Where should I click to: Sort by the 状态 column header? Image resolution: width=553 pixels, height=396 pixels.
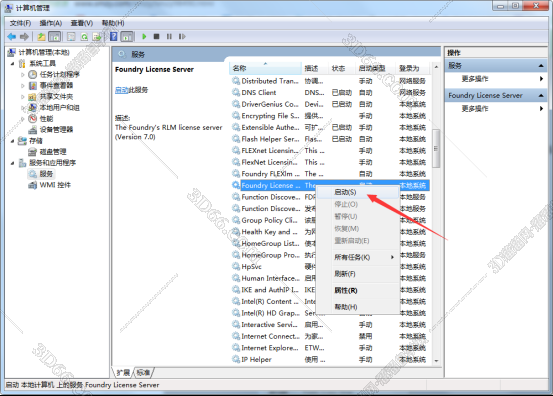(342, 68)
